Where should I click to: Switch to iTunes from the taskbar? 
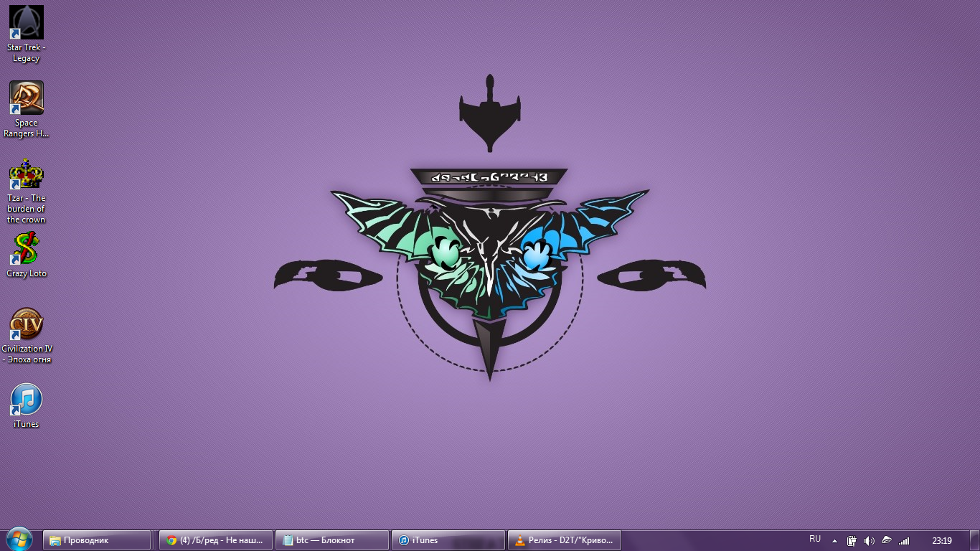tap(448, 540)
